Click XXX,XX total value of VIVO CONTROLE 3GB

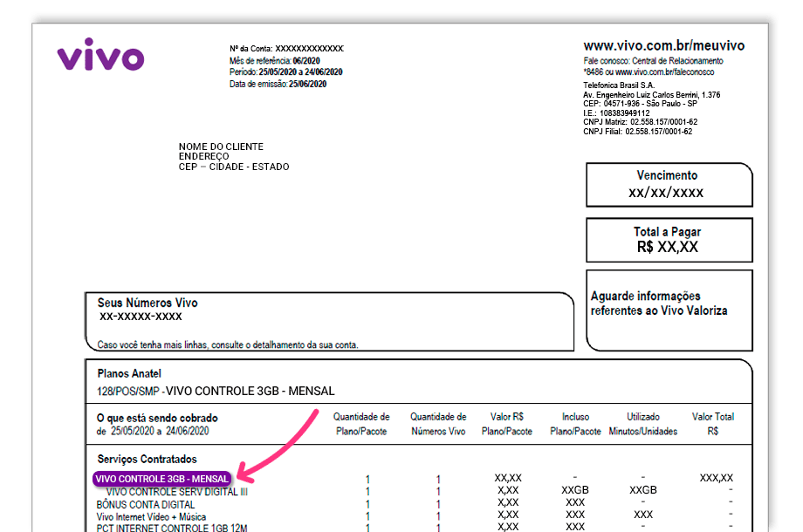click(717, 478)
